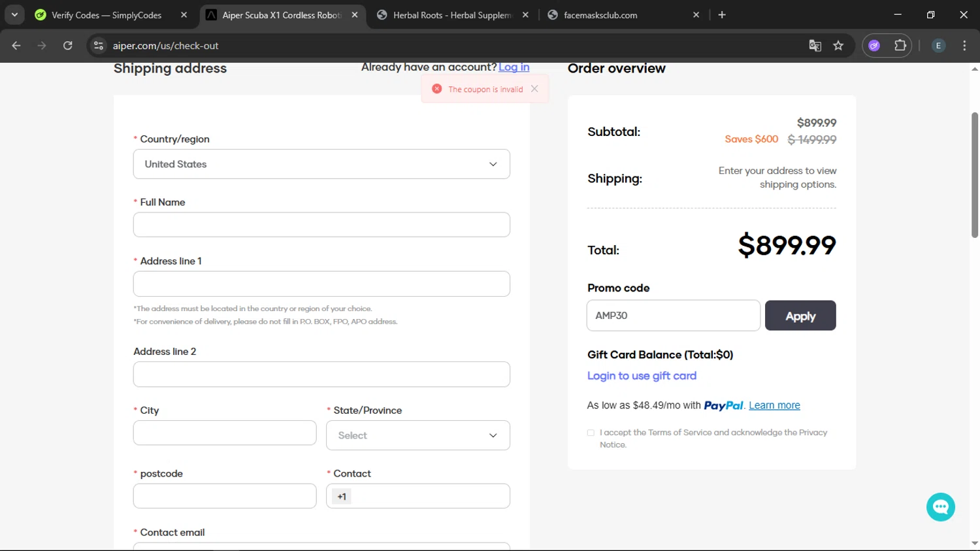Click the Log in link
This screenshot has height=551, width=980.
pos(514,67)
